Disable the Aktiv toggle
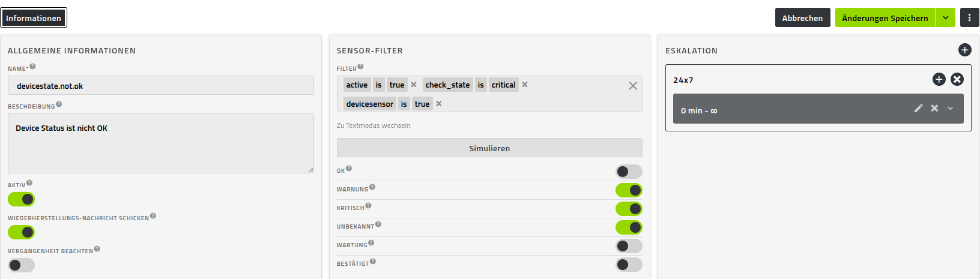Viewport: 980px width, 279px height. pos(22,199)
